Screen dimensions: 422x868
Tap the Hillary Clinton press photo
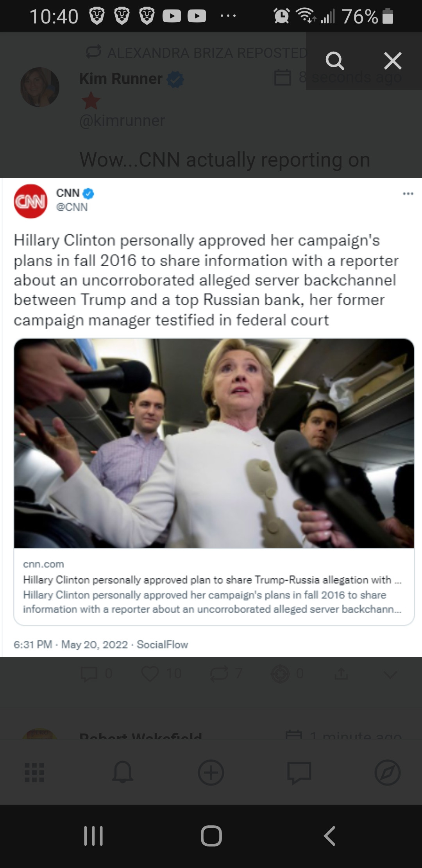tap(214, 443)
